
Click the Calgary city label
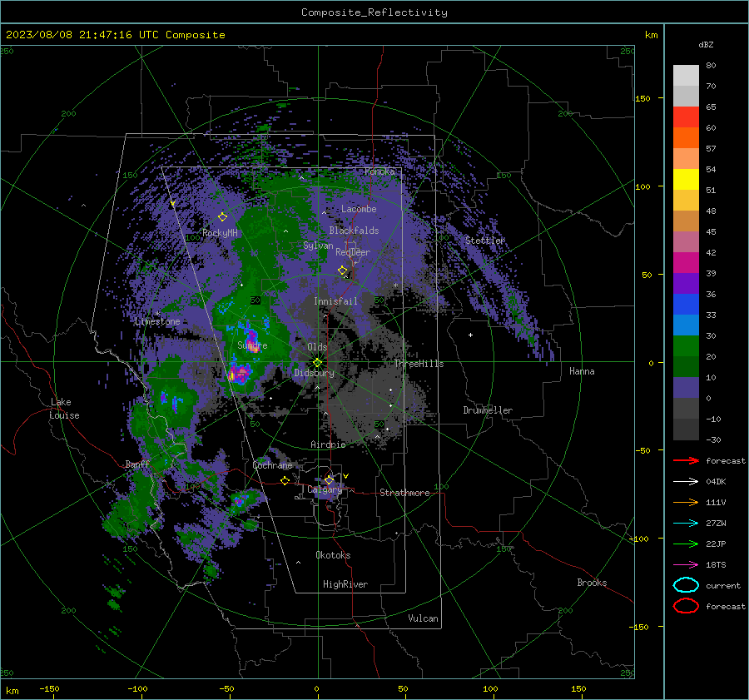pos(325,489)
